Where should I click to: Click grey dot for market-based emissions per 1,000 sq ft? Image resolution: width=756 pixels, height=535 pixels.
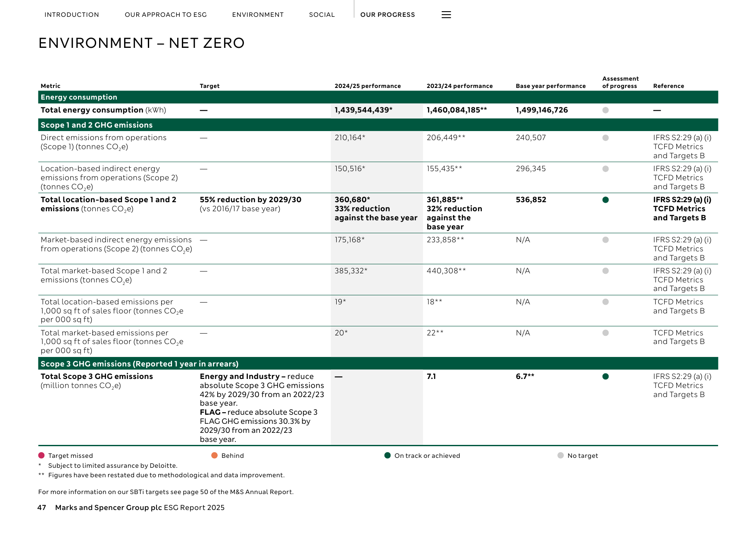coord(606,333)
